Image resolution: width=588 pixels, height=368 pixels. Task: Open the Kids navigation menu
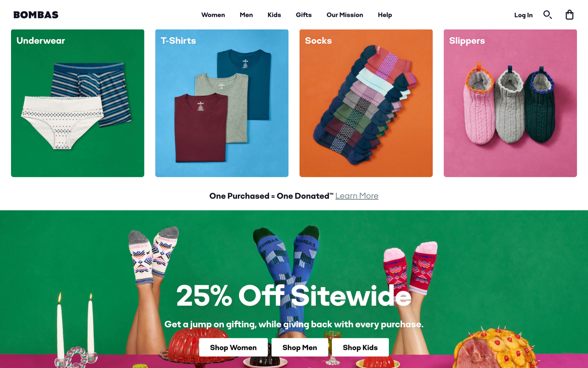[x=274, y=15]
